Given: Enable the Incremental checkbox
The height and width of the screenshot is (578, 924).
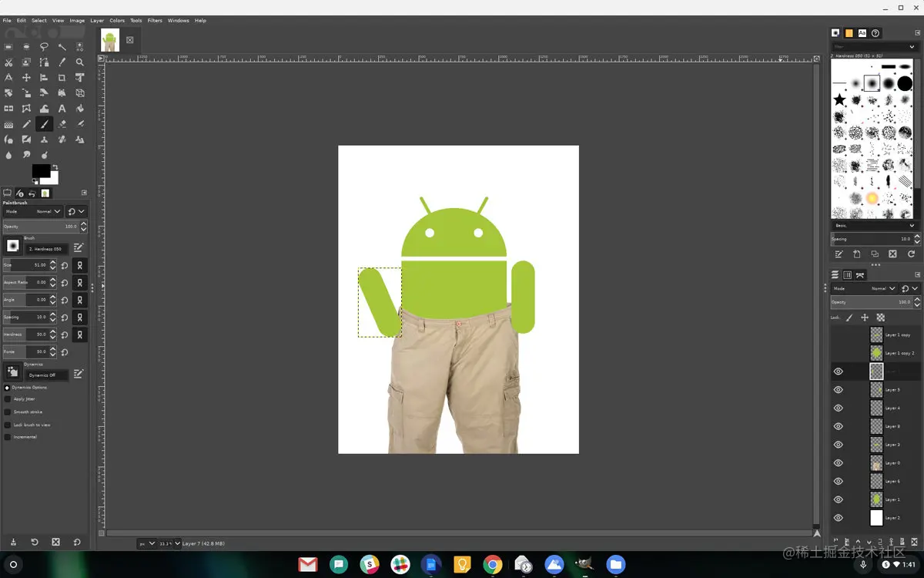Looking at the screenshot, I should point(8,437).
